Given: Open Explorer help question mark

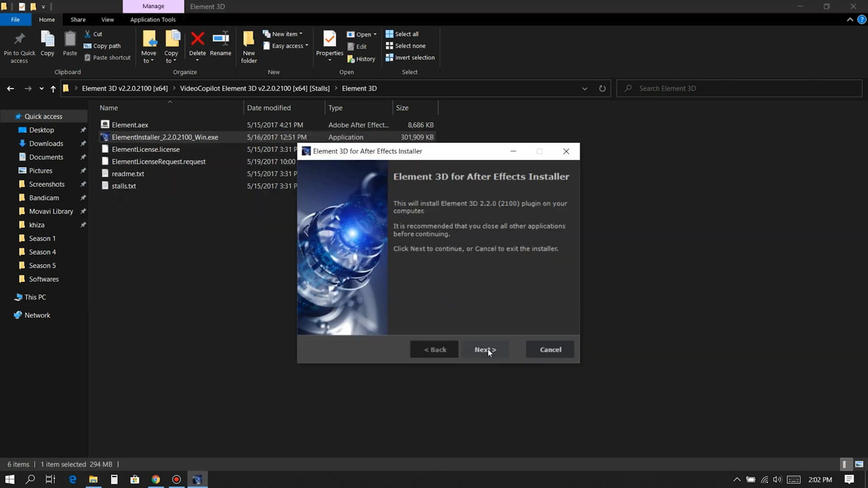Looking at the screenshot, I should [x=861, y=20].
